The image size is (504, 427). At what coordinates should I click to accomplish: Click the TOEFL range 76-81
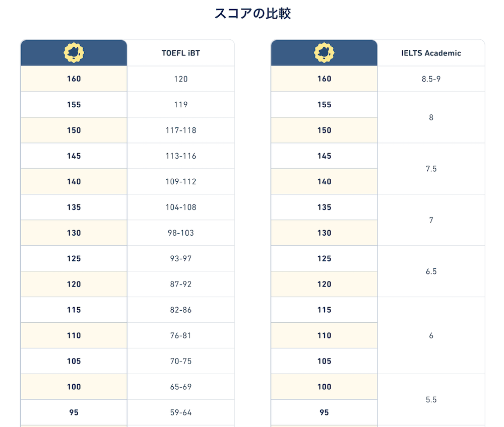coord(180,335)
